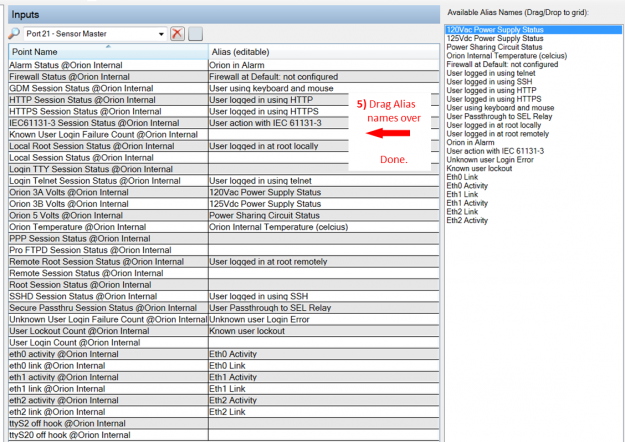This screenshot has height=442, width=625.
Task: Edit Unknown user Login Error alias cell in grid
Action: pos(324,320)
